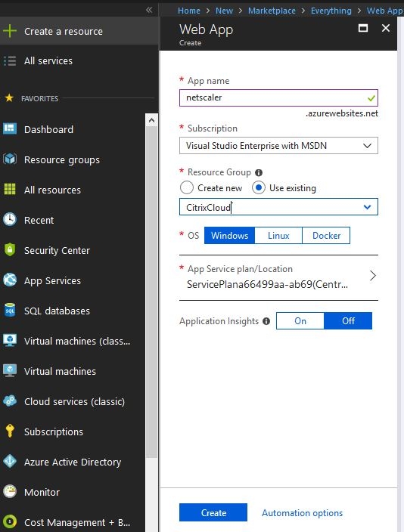The width and height of the screenshot is (404, 532).
Task: Go to Marketplace in breadcrumb
Action: (272, 11)
